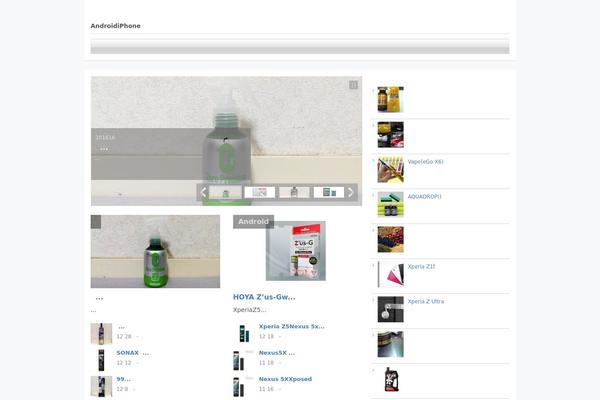The image size is (600, 400).
Task: Click the thumbnail beside the 12 28 post
Action: click(x=101, y=333)
